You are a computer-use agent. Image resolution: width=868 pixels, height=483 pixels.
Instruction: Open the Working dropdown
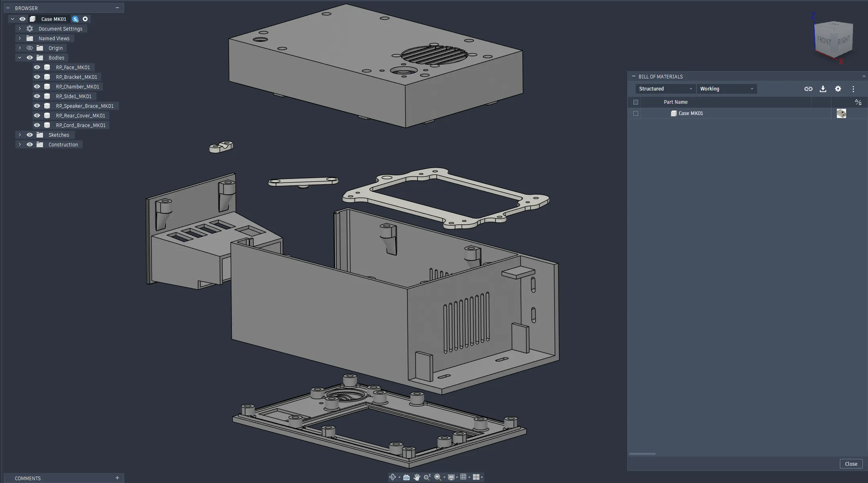727,89
